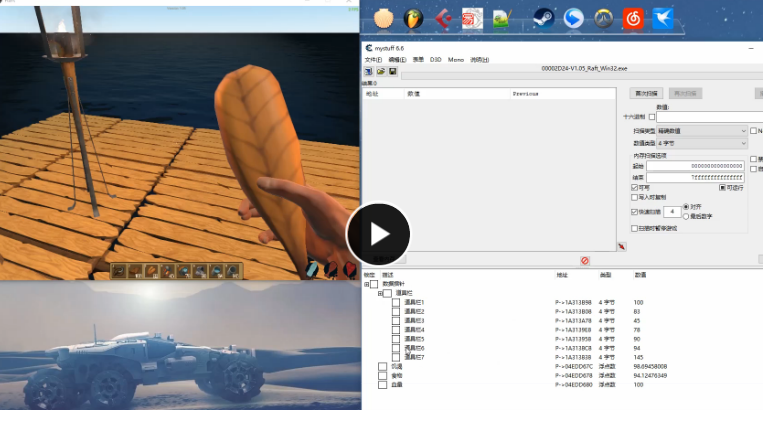The width and height of the screenshot is (763, 433).
Task: Click the Cheat Engine logo in title bar
Action: pos(369,48)
